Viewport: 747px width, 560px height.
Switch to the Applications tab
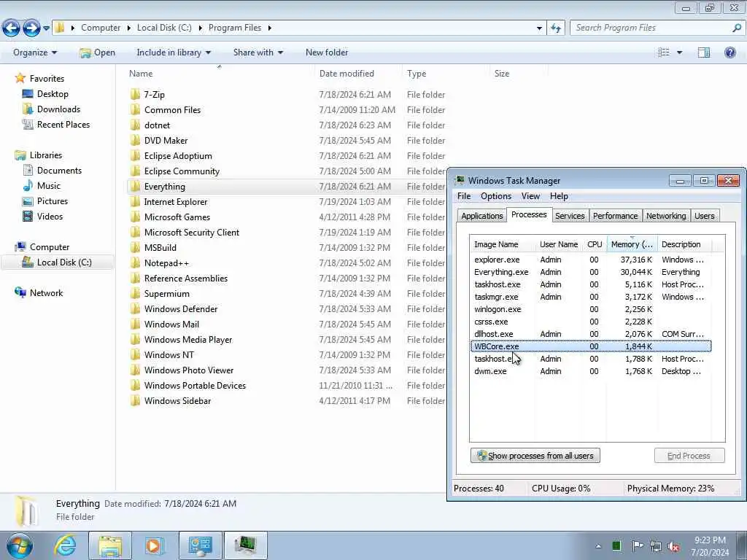[x=481, y=216]
